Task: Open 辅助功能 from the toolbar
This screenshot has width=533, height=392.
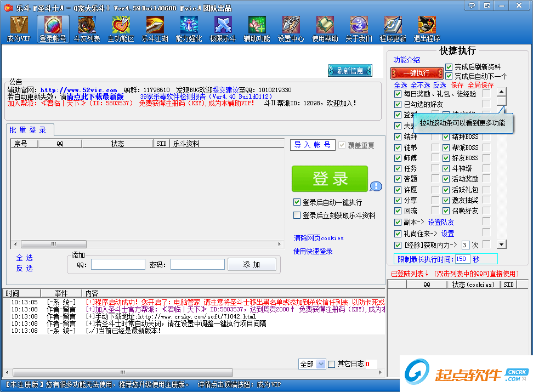Action: click(x=257, y=29)
